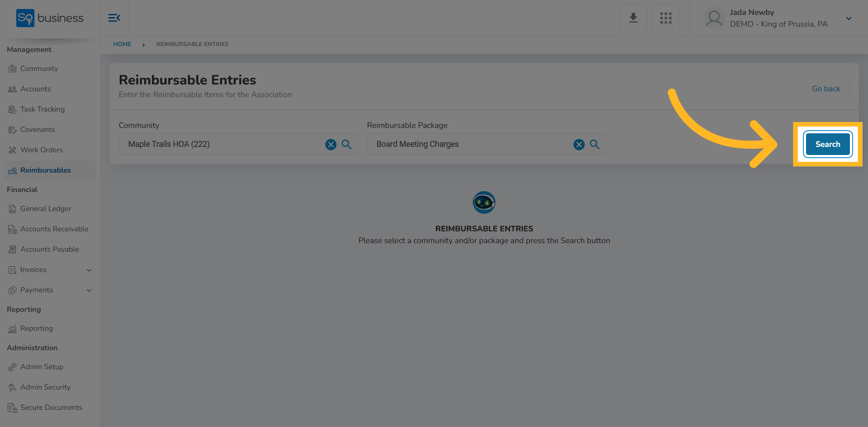Open the reimbursable package lookup magnifier
The height and width of the screenshot is (427, 868).
595,145
